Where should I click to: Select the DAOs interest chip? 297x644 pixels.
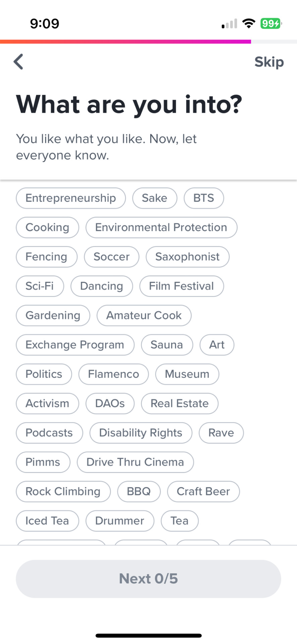point(110,404)
